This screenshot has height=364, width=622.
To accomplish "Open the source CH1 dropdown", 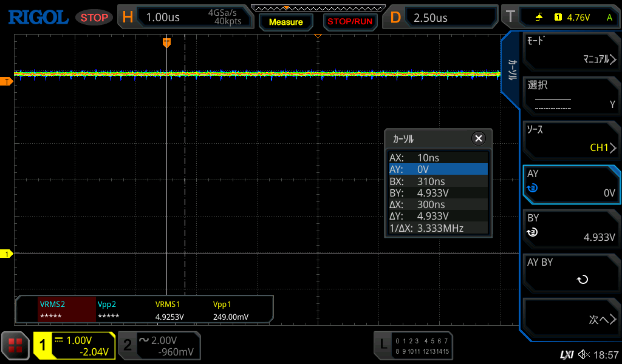I will [x=571, y=139].
